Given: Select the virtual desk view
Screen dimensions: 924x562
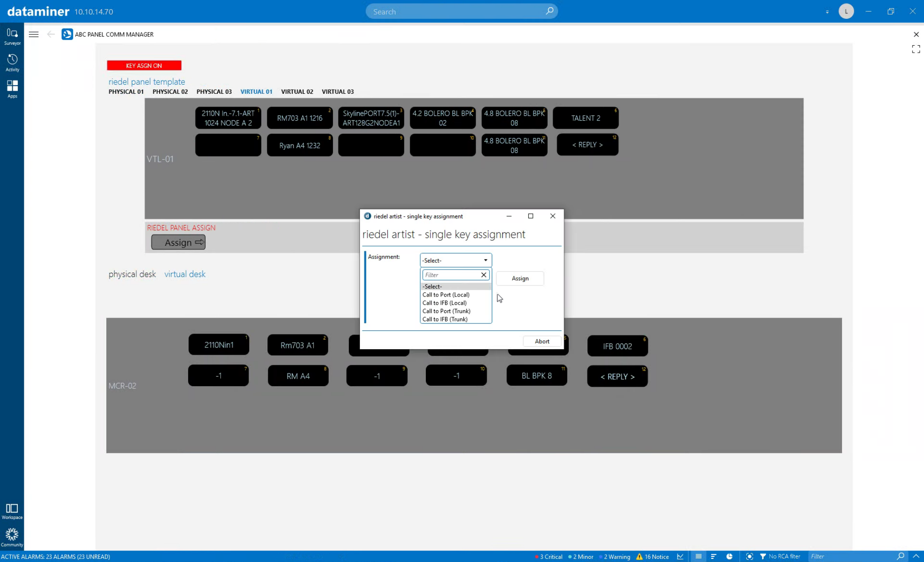Looking at the screenshot, I should (185, 274).
